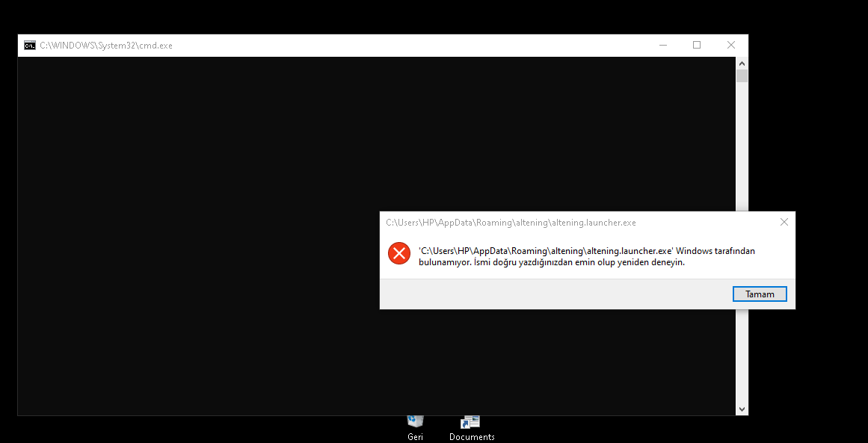Close the cmd.exe window
The height and width of the screenshot is (443, 868).
click(x=730, y=46)
